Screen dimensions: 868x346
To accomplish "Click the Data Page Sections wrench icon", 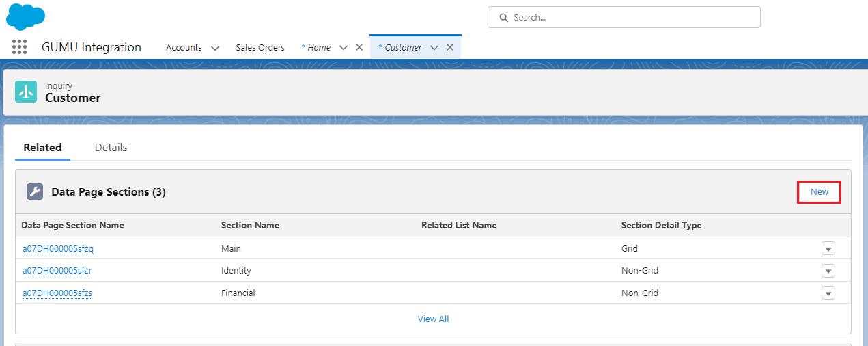I will 35,191.
